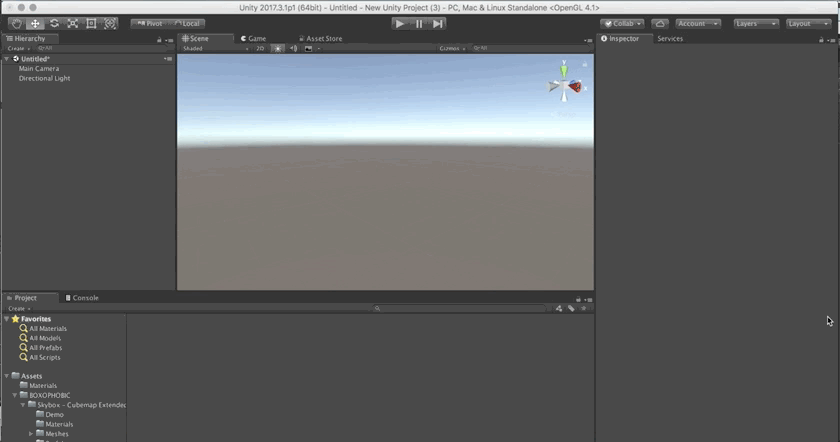
Task: Open the Collab dropdown
Action: 622,24
